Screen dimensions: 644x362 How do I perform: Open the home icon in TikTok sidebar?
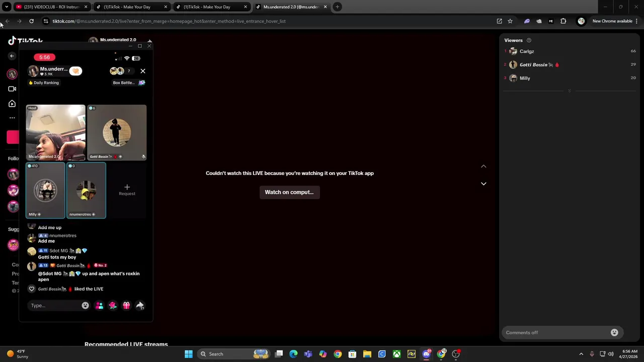12,104
